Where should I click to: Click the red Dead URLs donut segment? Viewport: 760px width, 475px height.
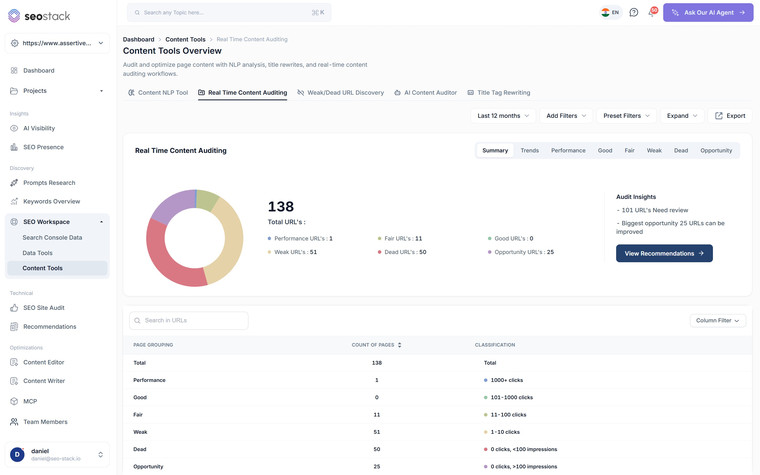tap(165, 263)
